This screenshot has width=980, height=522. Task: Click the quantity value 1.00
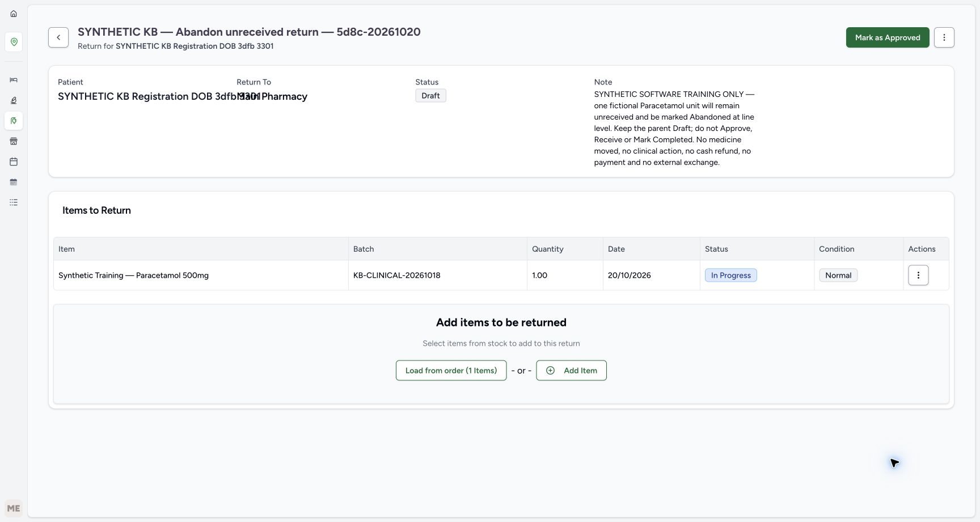tap(539, 275)
